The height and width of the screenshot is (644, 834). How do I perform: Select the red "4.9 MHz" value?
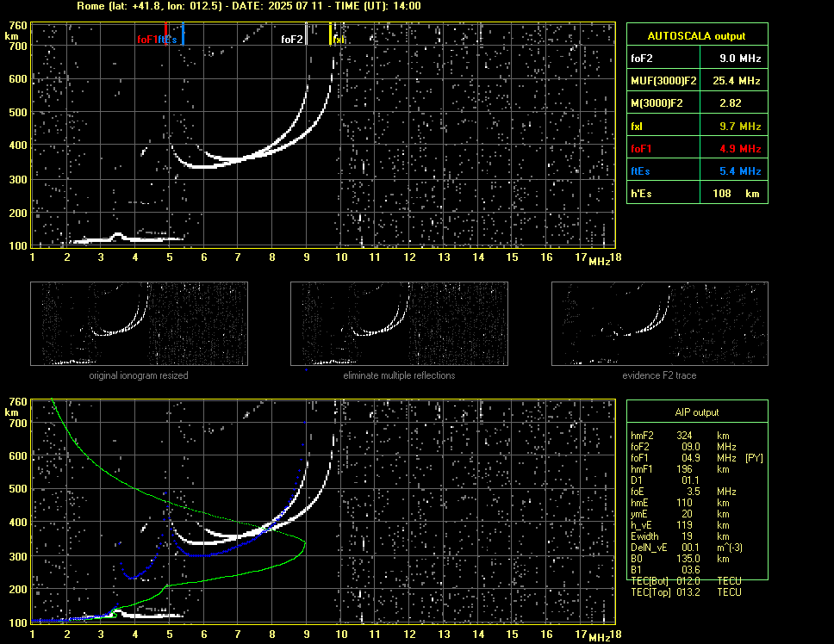pyautogui.click(x=740, y=149)
